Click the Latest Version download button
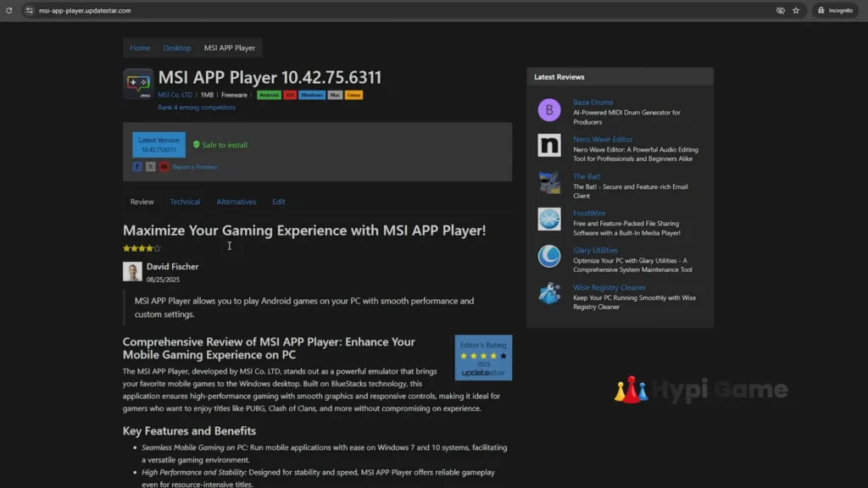The width and height of the screenshot is (868, 488). point(159,145)
